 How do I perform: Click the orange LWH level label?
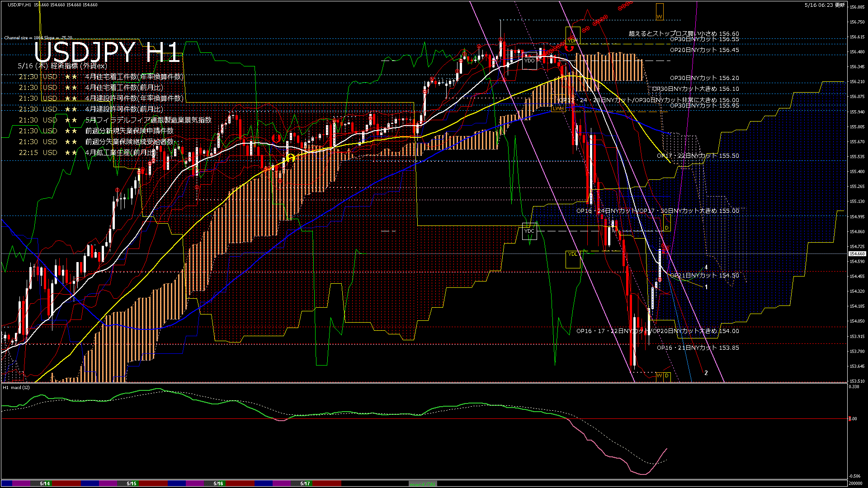tap(558, 109)
